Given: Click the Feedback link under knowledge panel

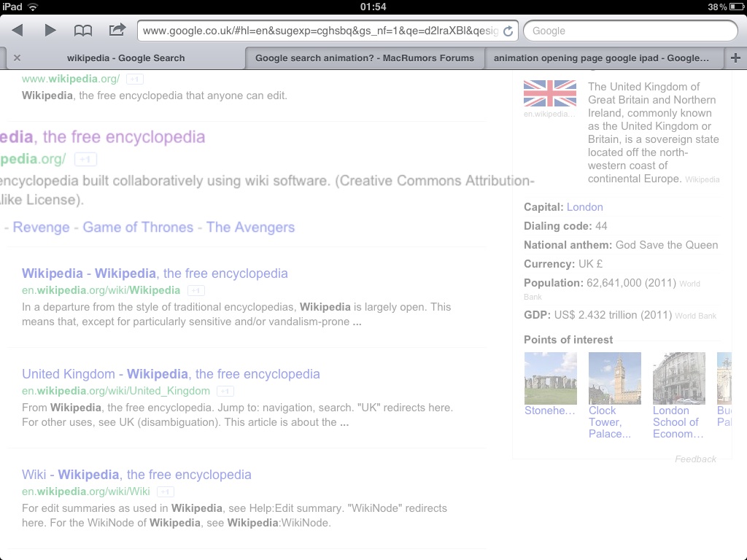Looking at the screenshot, I should tap(695, 459).
